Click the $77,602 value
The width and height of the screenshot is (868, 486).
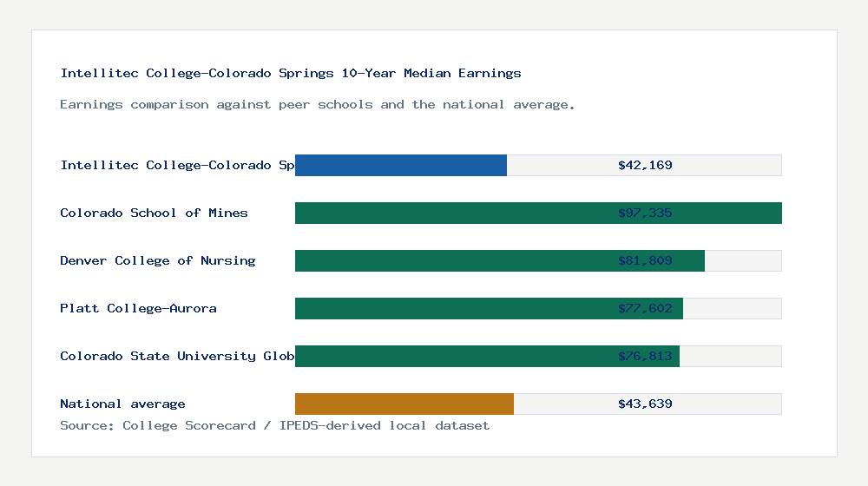pos(645,308)
